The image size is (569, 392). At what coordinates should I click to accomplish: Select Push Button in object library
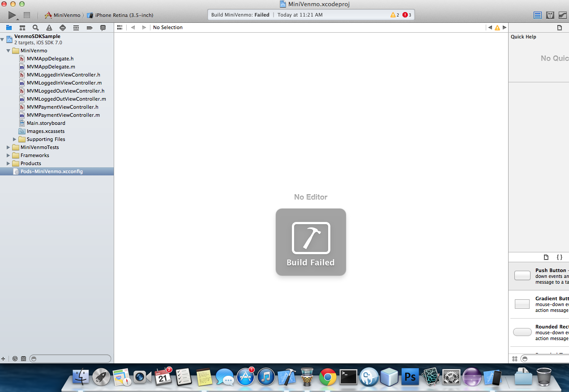point(539,276)
